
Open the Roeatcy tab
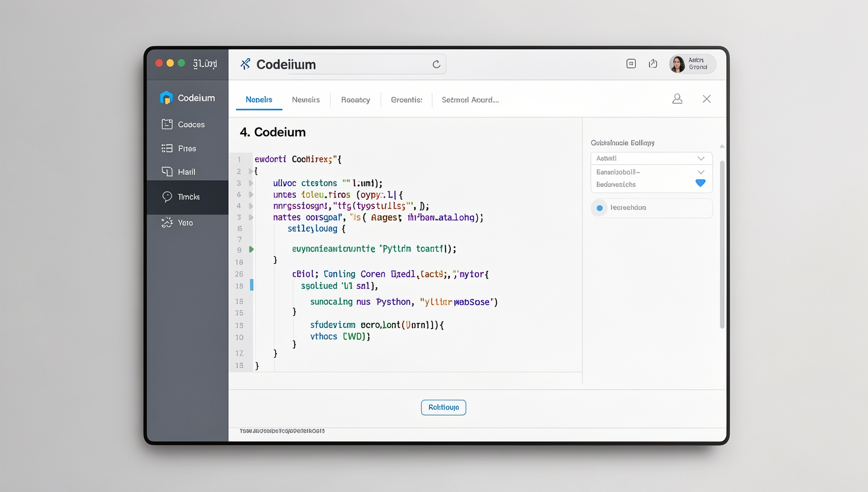click(356, 100)
